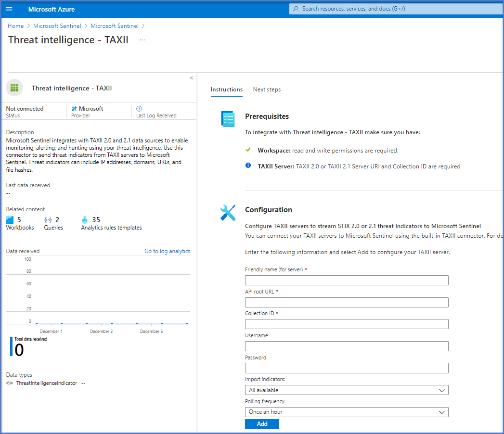Open 35 Analytics rules templates
This screenshot has height=434, width=504.
click(x=111, y=223)
